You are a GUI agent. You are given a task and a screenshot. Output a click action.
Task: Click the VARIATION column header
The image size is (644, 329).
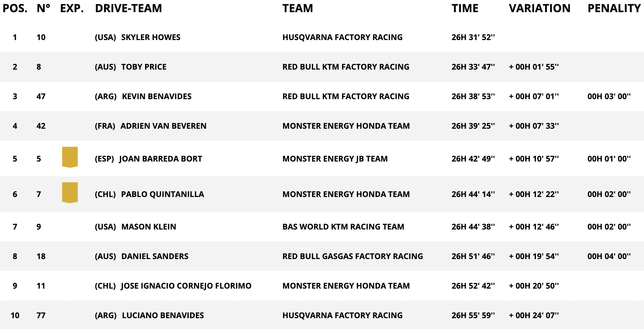[x=540, y=8]
